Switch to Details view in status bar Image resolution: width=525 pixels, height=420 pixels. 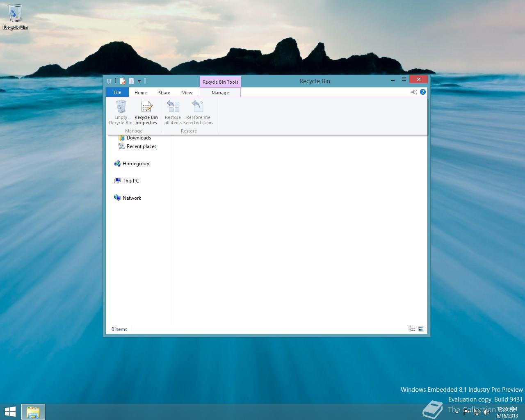pos(412,329)
